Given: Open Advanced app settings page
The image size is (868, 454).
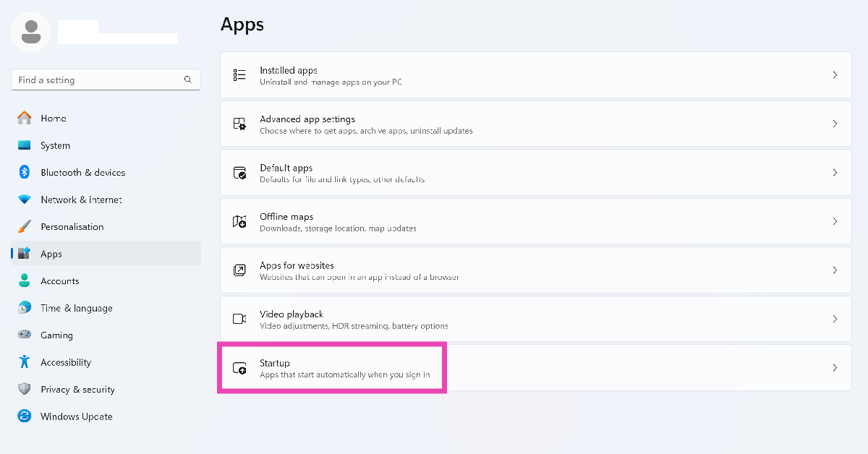Looking at the screenshot, I should (x=536, y=124).
